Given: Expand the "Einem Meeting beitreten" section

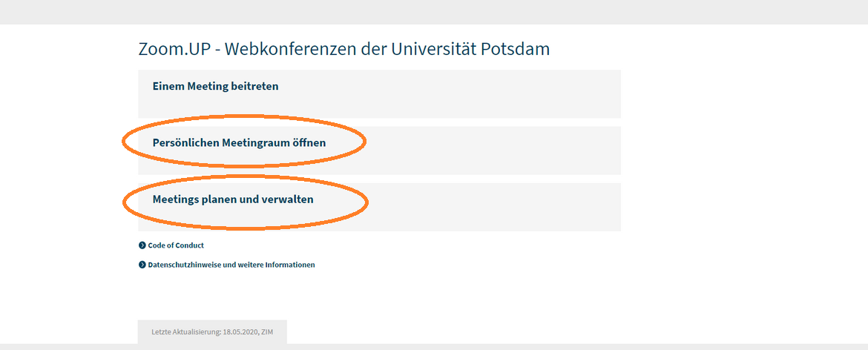Looking at the screenshot, I should (216, 86).
